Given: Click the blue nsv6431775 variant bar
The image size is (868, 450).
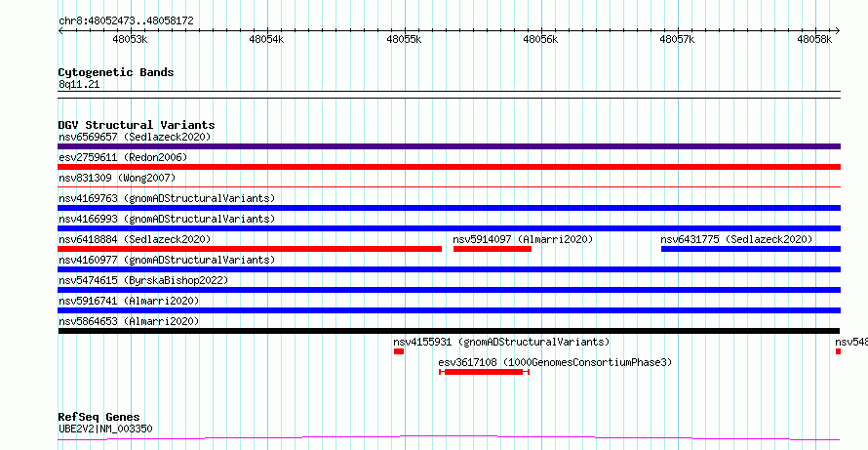Looking at the screenshot, I should [x=751, y=249].
